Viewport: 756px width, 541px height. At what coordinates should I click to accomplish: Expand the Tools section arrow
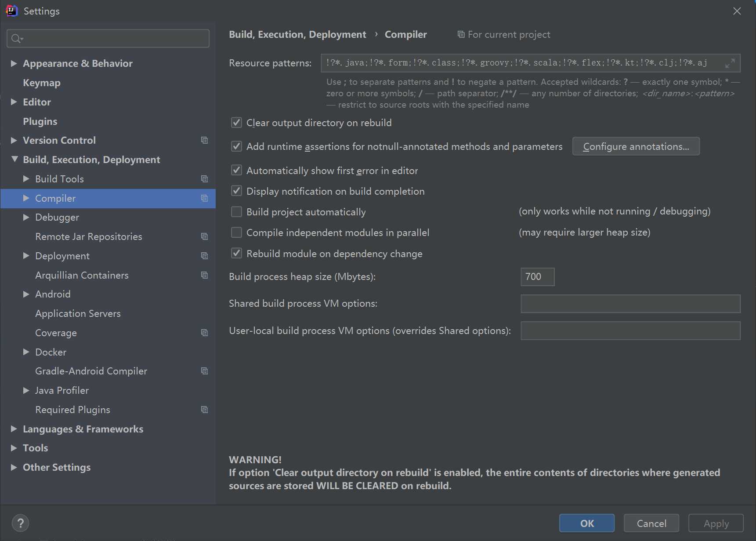[14, 448]
